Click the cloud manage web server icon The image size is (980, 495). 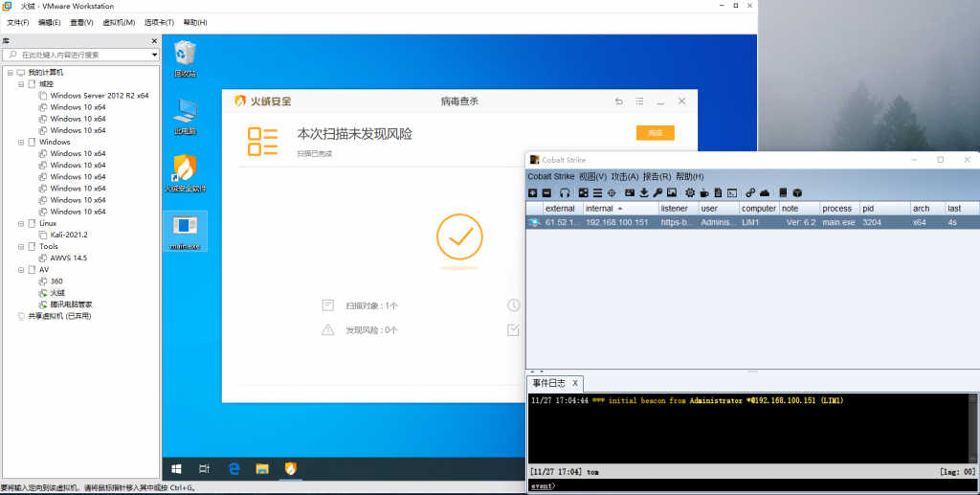coord(765,193)
